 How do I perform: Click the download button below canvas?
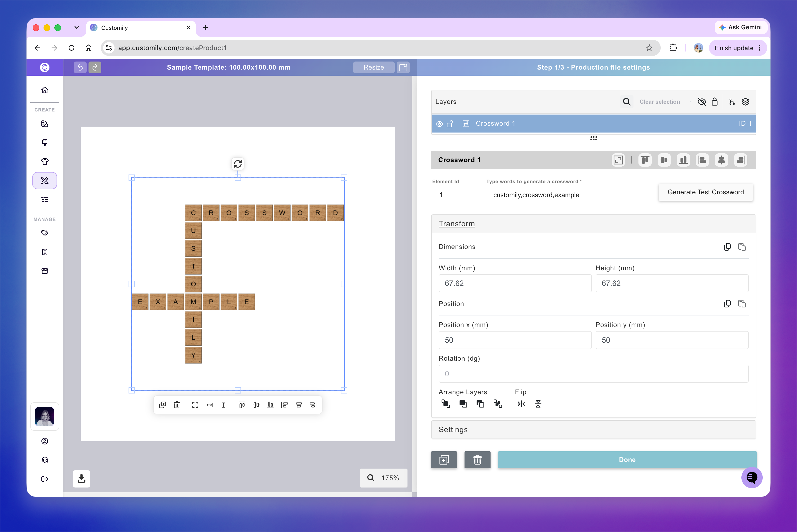point(81,478)
